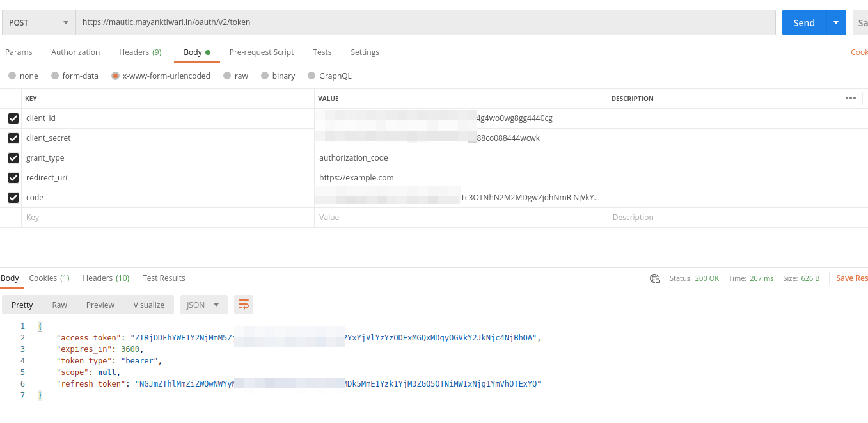Click the DESCRIPTION column header
Screen dimensions: 868x423
pos(632,99)
